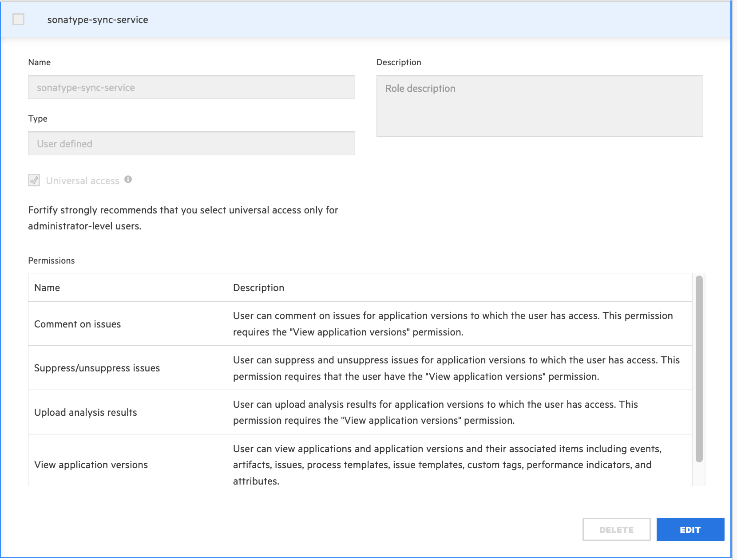Click the DELETE button

(616, 529)
